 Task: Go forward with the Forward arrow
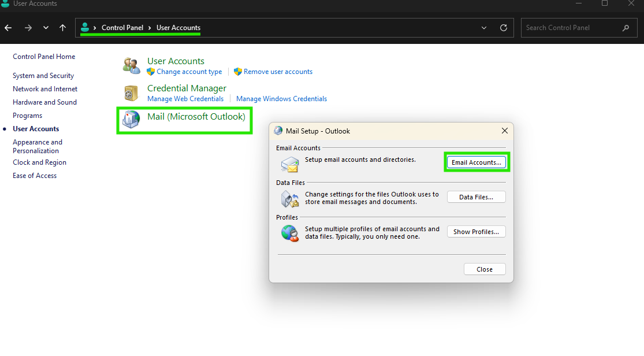28,28
